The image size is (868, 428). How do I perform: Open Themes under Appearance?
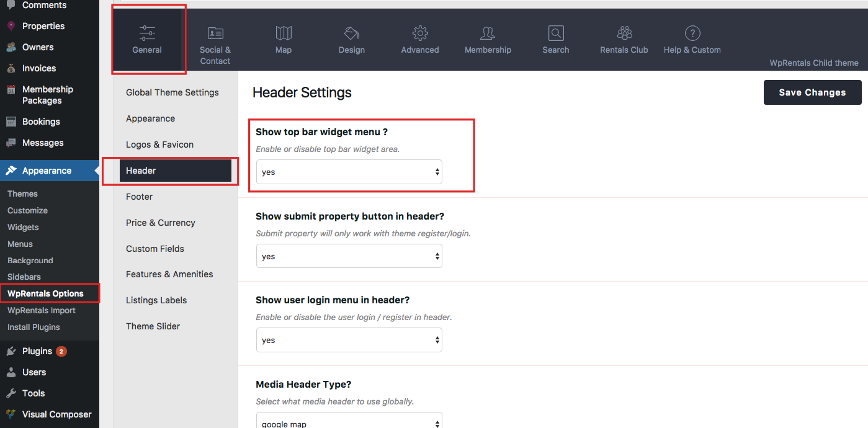[x=22, y=194]
